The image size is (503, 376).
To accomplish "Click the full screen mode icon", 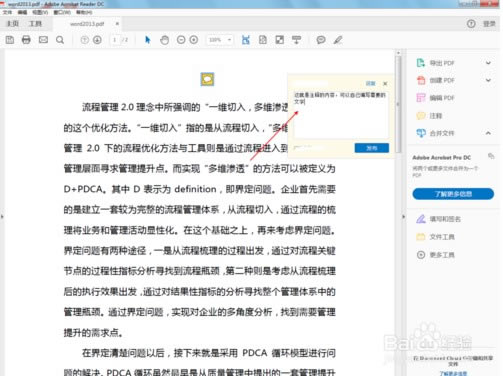I will [280, 40].
